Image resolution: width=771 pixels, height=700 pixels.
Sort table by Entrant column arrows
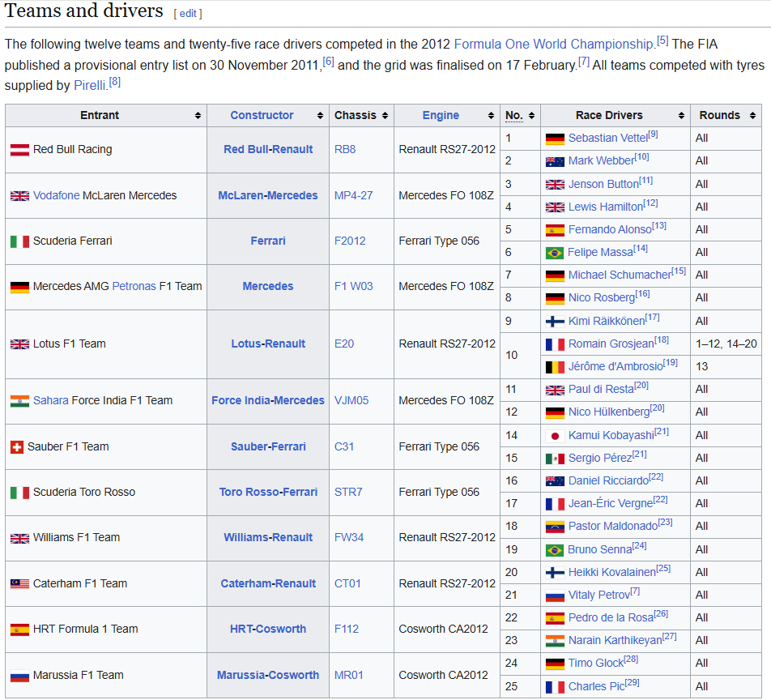click(x=198, y=116)
